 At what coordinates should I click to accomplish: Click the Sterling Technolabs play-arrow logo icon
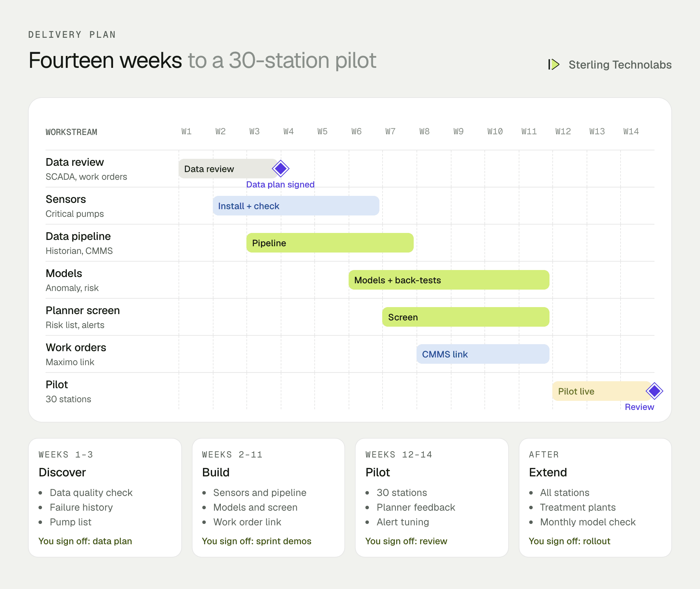pos(554,64)
